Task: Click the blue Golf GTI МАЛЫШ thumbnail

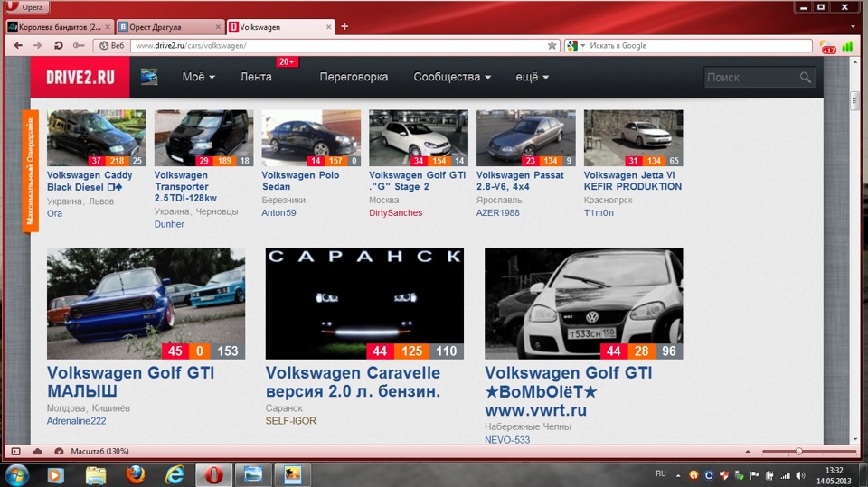Action: click(x=146, y=304)
